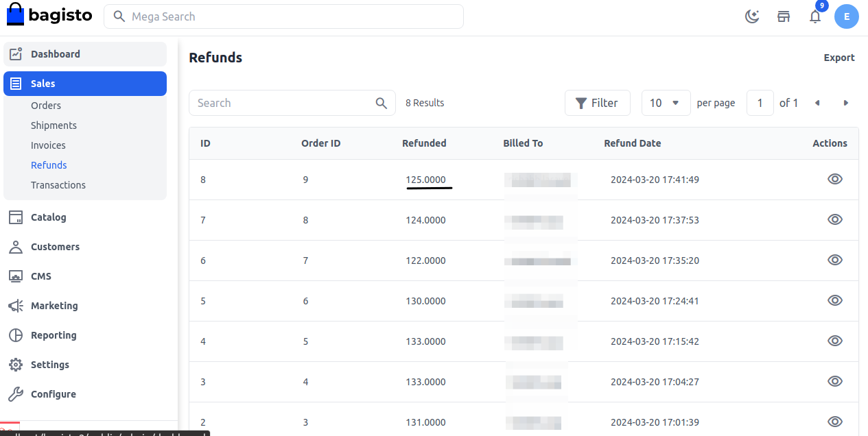The image size is (868, 436).
Task: Click the Export link
Action: point(839,58)
